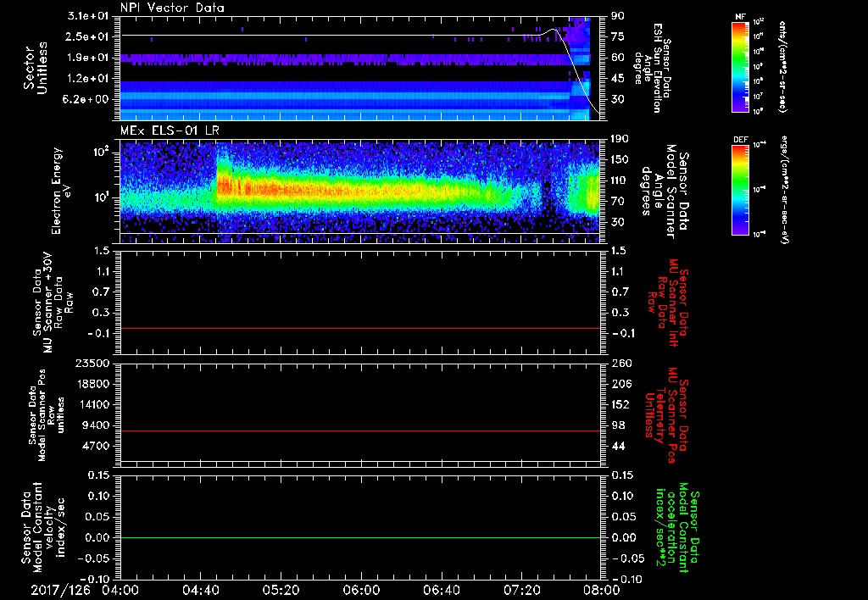Select the 06:00 time tick label
Image resolution: width=868 pixels, height=600 pixels.
(360, 589)
